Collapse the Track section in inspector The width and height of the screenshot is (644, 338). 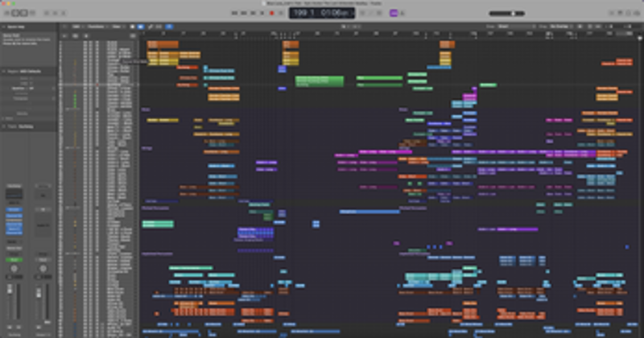click(4, 126)
